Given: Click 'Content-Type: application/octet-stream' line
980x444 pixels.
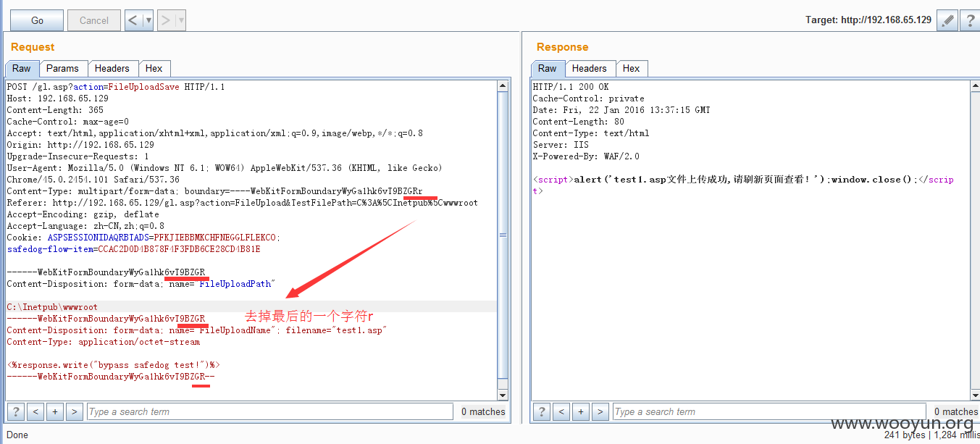Looking at the screenshot, I should coord(103,342).
